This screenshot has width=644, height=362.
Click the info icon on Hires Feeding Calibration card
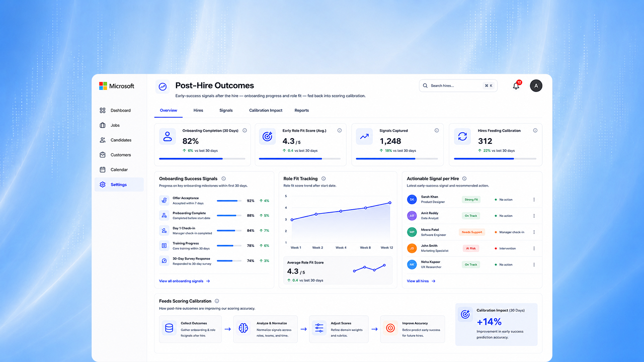click(535, 130)
